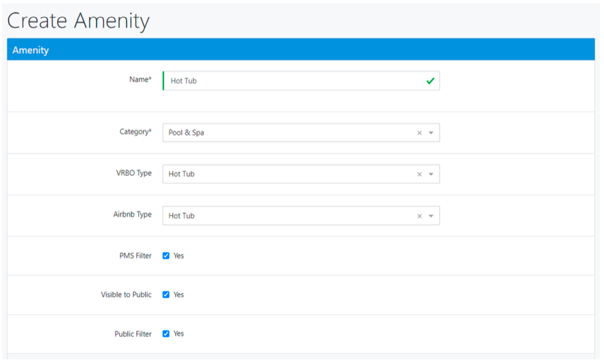Disable the Public Filter checkbox
The width and height of the screenshot is (604, 364).
tap(166, 334)
